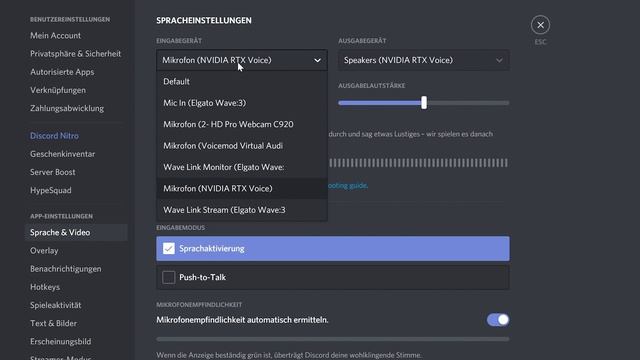Open Benachrichtigungen settings

(x=66, y=269)
